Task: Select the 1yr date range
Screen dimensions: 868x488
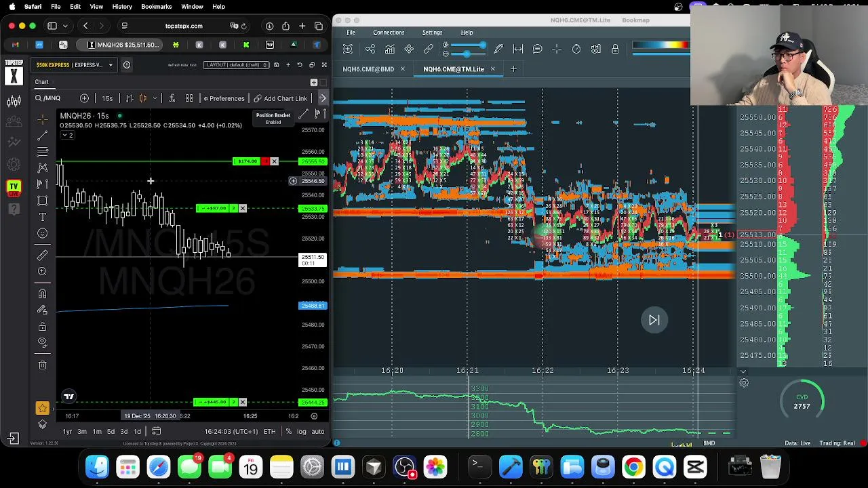Action: pyautogui.click(x=67, y=432)
